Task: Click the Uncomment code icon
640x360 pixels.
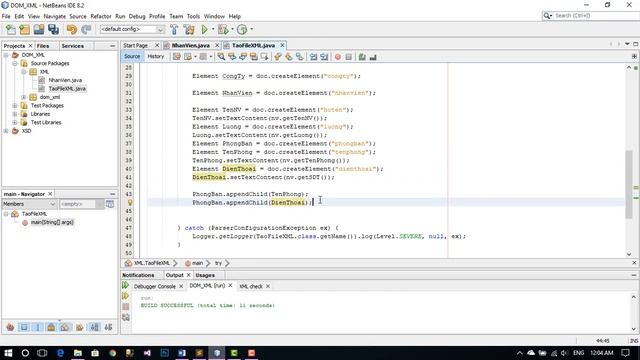Action: [373, 57]
